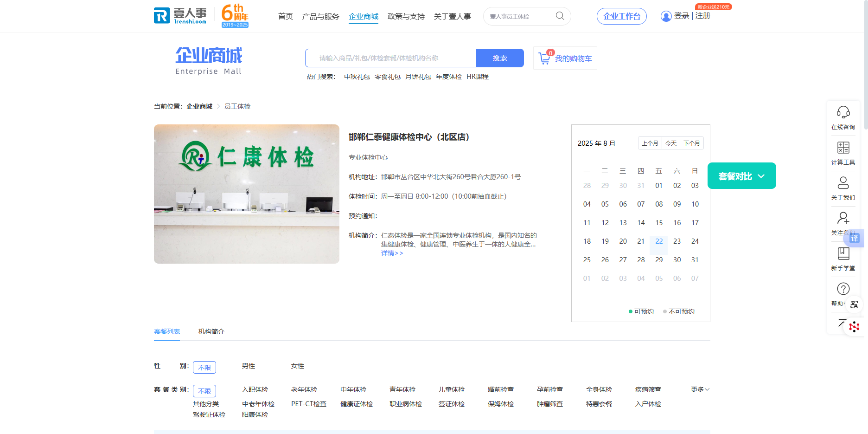This screenshot has height=434, width=868.
Task: Filter by 入职体检 category
Action: pyautogui.click(x=255, y=389)
